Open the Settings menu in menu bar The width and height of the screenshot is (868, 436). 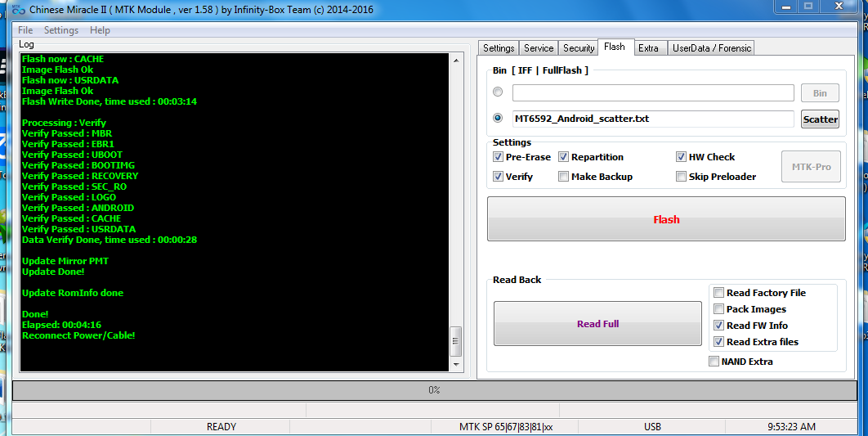tap(61, 30)
